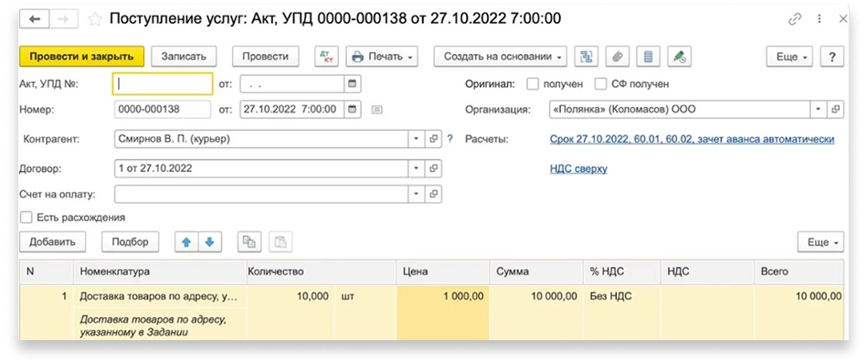Copy rows with the copy icon
This screenshot has width=868, height=363.
coord(249,242)
